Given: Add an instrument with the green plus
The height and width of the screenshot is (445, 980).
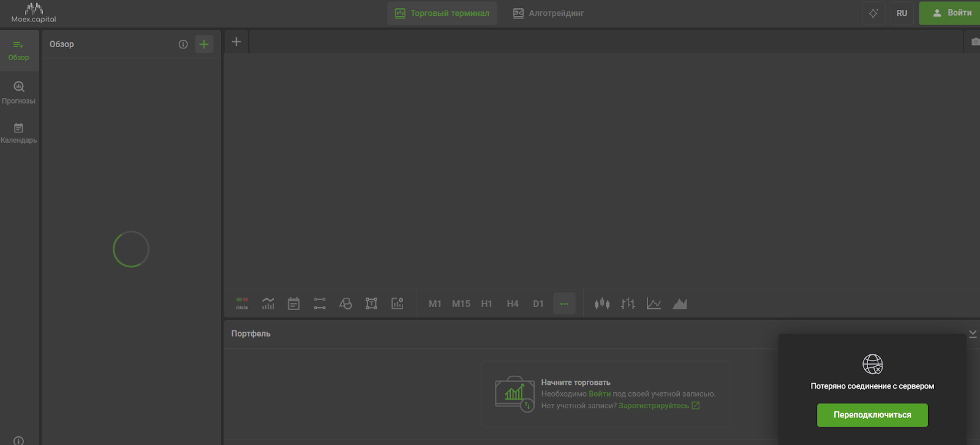Looking at the screenshot, I should tap(204, 44).
